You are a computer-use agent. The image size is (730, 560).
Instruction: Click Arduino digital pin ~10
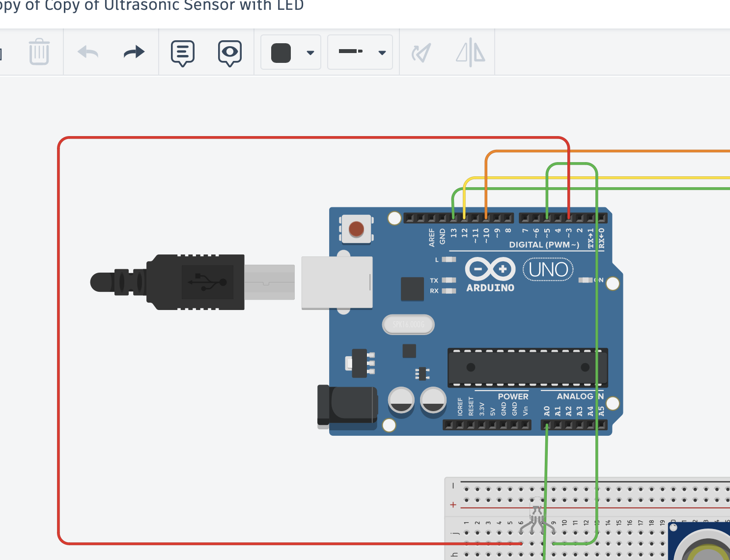point(486,218)
